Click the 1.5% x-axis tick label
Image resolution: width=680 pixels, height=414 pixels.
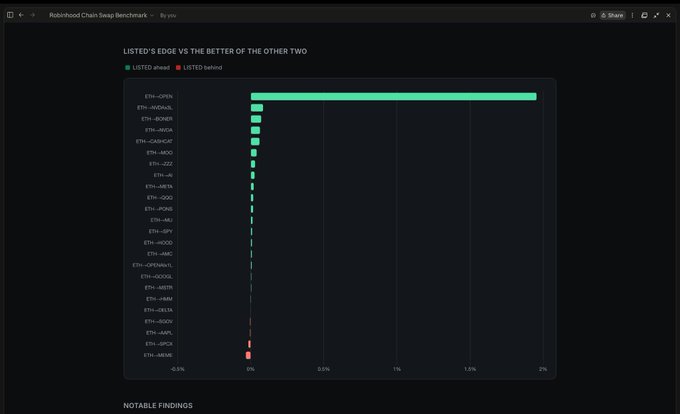pos(470,369)
